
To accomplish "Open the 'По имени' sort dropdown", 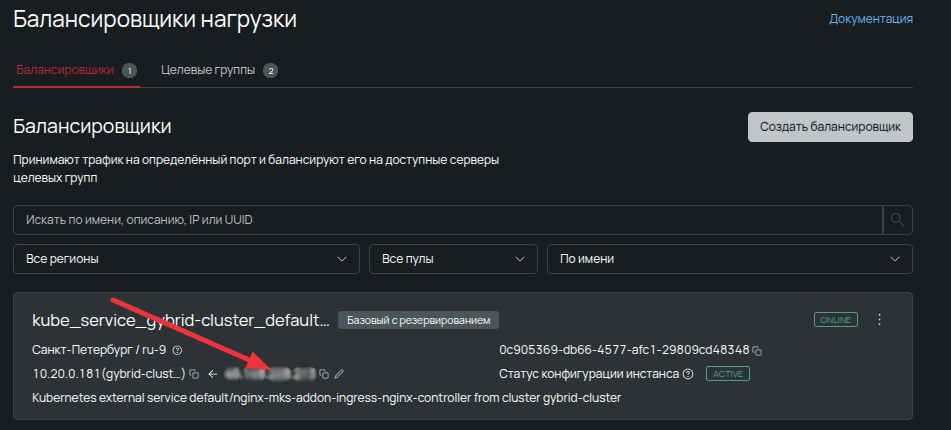I will [x=729, y=259].
